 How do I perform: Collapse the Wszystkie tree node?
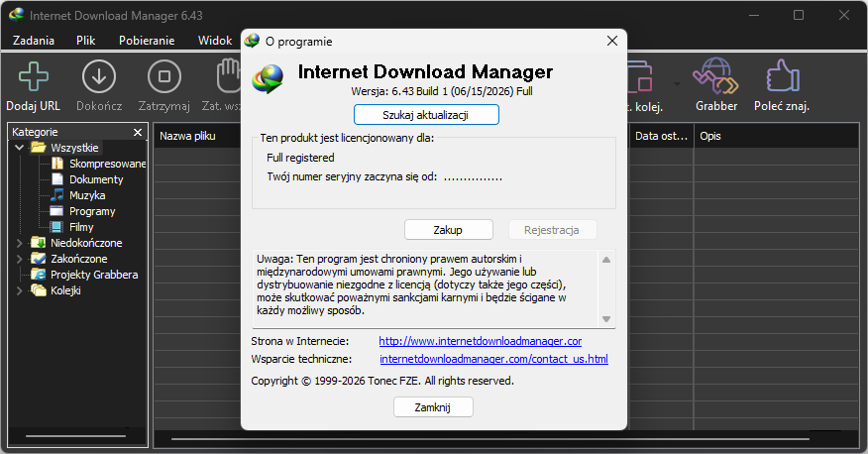(20, 148)
